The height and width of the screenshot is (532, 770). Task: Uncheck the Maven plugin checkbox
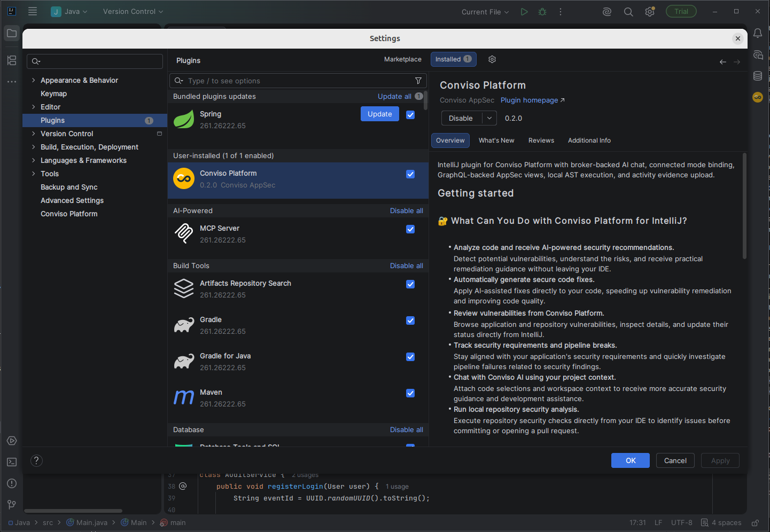(410, 393)
